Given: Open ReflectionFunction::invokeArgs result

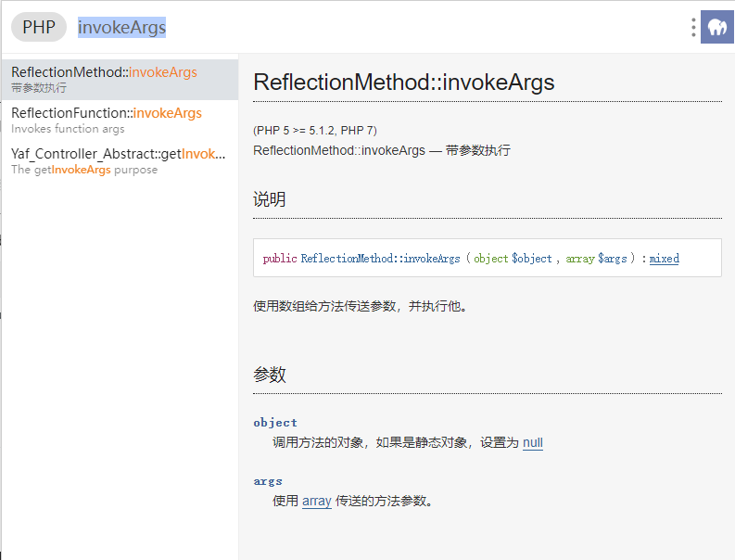Looking at the screenshot, I should click(x=120, y=121).
